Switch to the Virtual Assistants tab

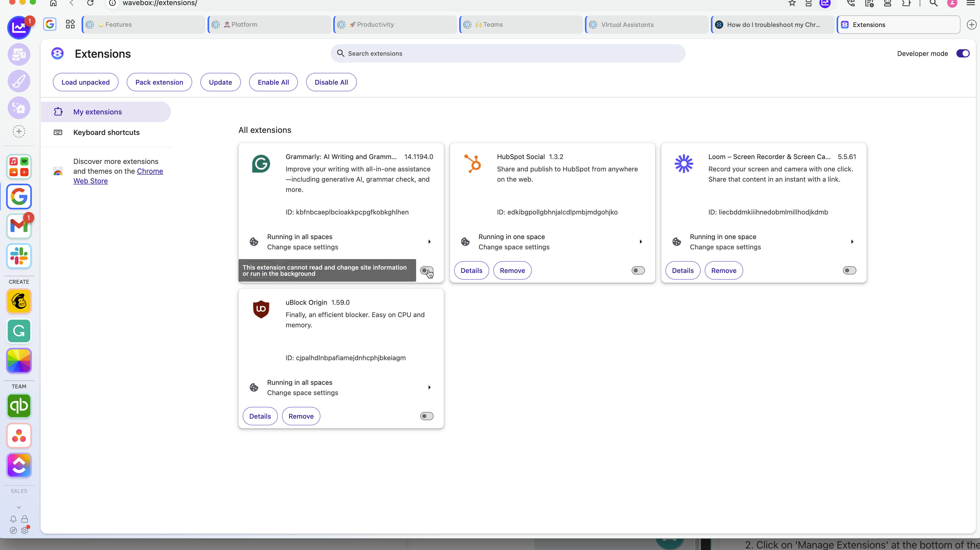[x=647, y=24]
